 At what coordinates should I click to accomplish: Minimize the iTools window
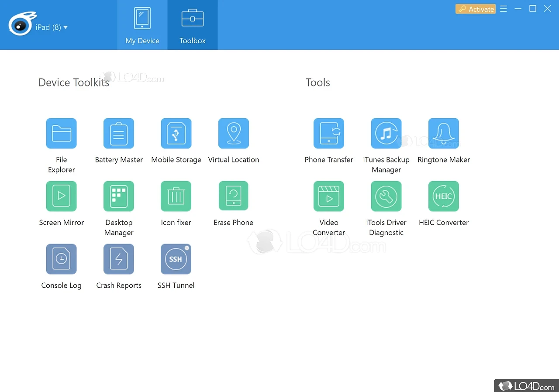[x=518, y=9]
